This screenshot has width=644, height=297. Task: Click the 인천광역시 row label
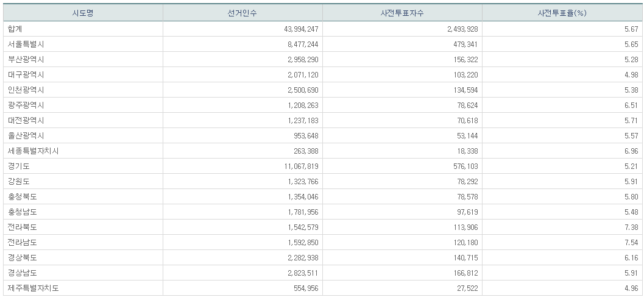pyautogui.click(x=26, y=90)
